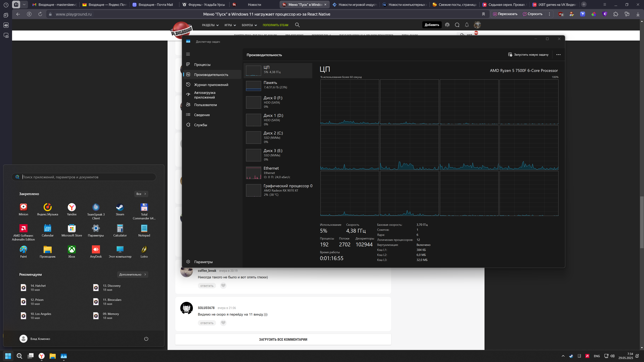Click ЗАГРУЗИТЬ ВСЕ КОММЕНТАРИИ button
Screen dimensions: 644x362
coord(283,339)
